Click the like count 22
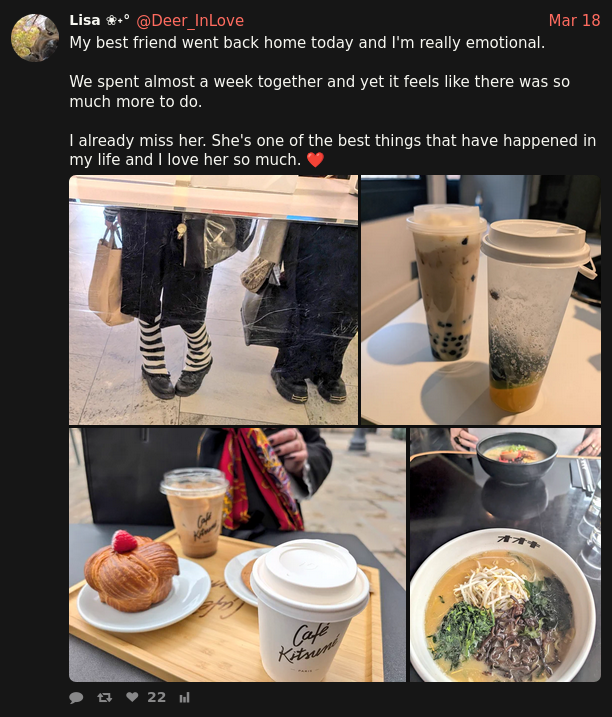Image resolution: width=612 pixels, height=717 pixels. [156, 697]
